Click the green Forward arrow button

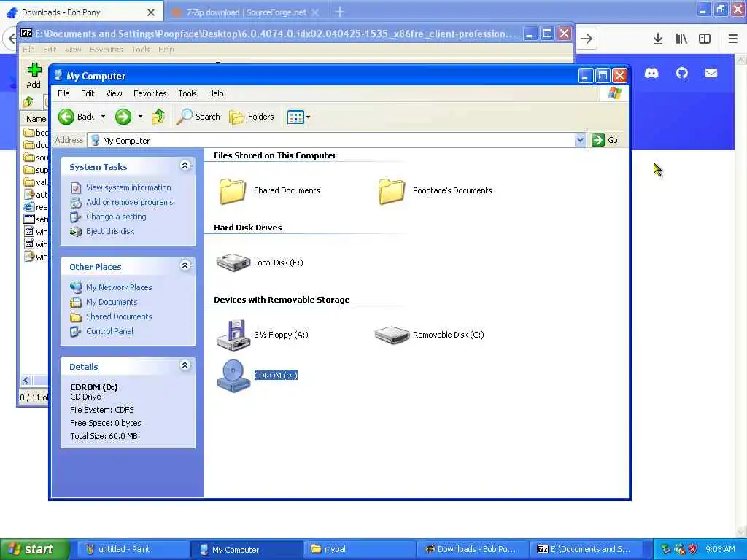pyautogui.click(x=123, y=117)
